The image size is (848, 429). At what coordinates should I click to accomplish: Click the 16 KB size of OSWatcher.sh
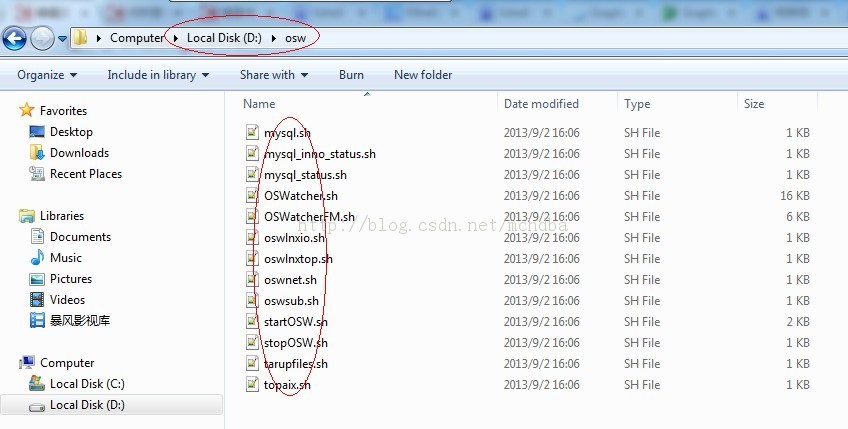(x=794, y=195)
